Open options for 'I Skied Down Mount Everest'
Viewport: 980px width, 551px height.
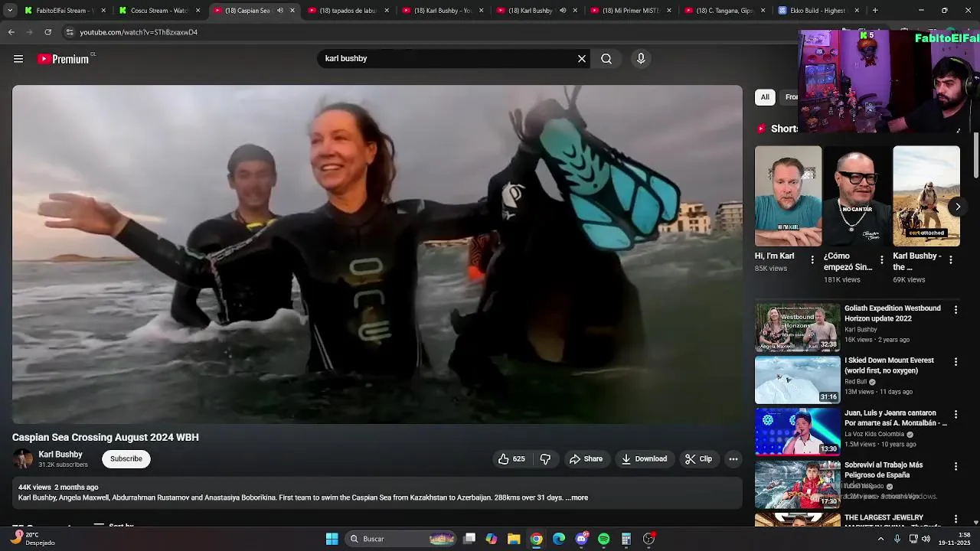coord(955,362)
